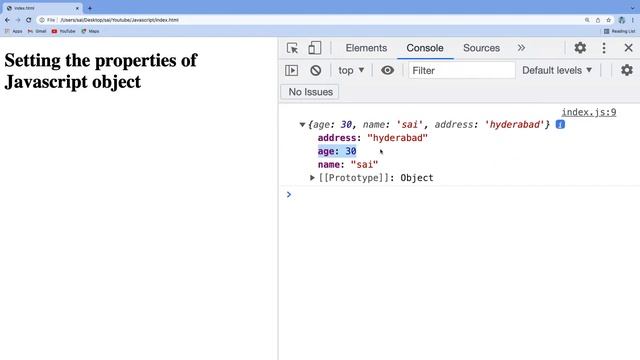Select the age: 30 property
Image resolution: width=640 pixels, height=360 pixels.
[337, 151]
